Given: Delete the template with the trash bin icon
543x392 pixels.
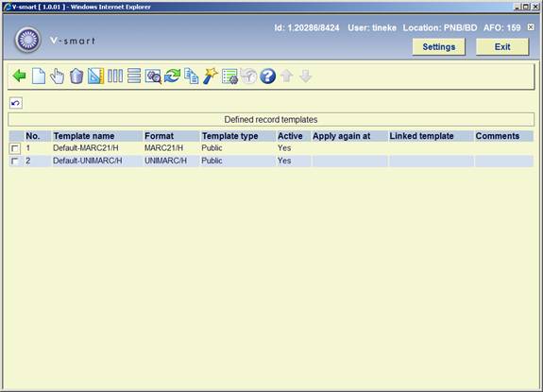Looking at the screenshot, I should click(x=76, y=76).
